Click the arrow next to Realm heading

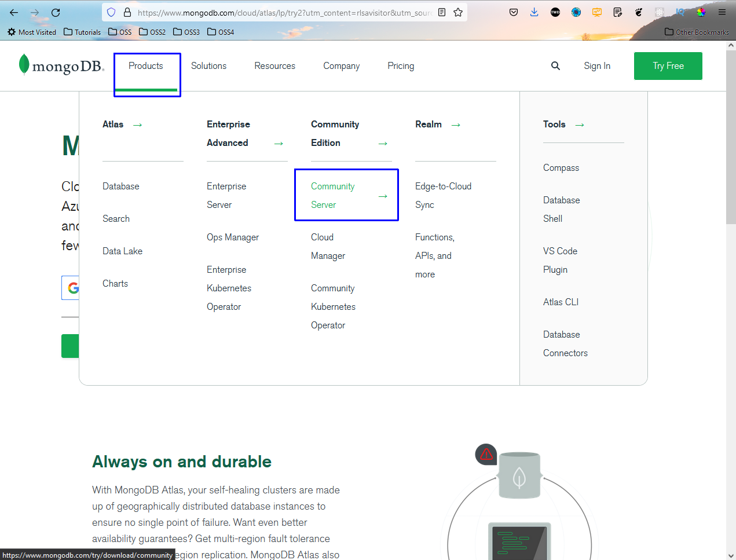pyautogui.click(x=456, y=125)
